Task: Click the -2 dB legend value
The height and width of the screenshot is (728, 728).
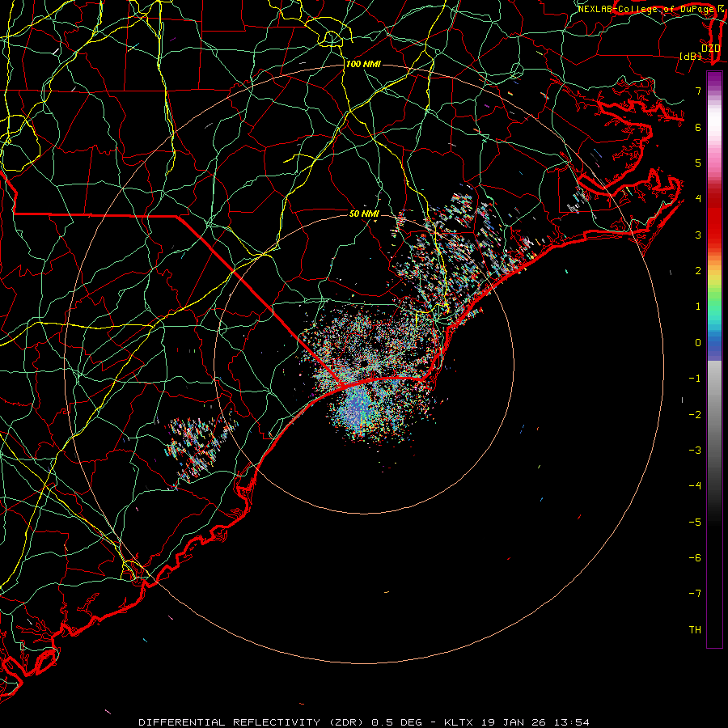Action: click(x=695, y=415)
